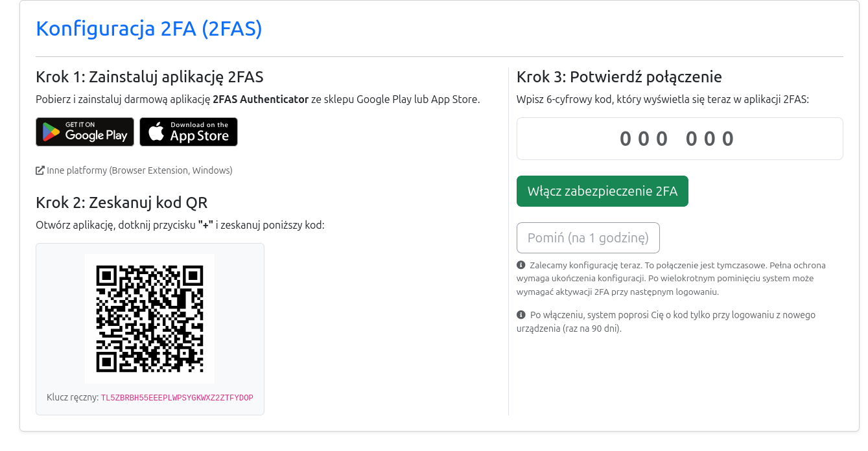Image resolution: width=868 pixels, height=451 pixels.
Task: Click the "Wpisz 6-cyfrowy kod" instruction text
Action: coord(663,100)
